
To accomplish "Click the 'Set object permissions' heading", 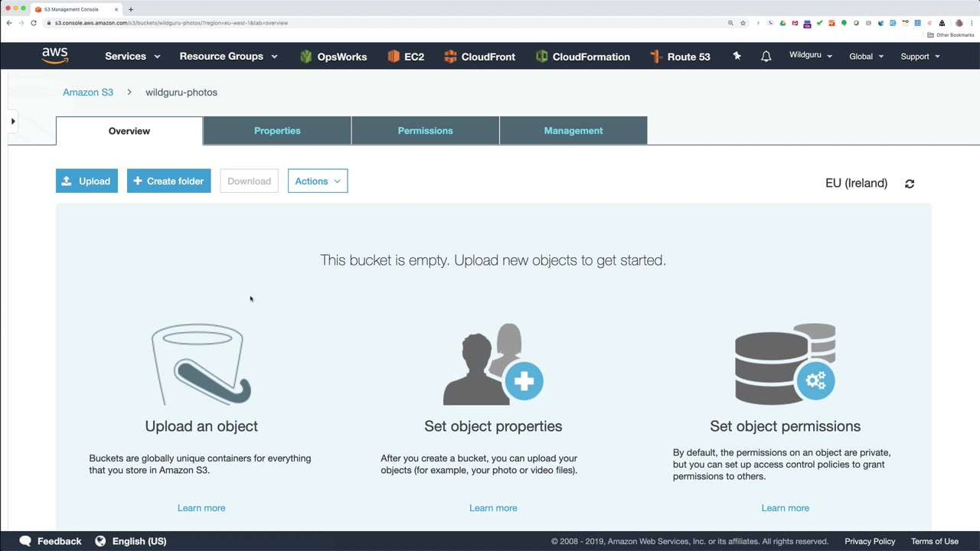I will click(786, 426).
